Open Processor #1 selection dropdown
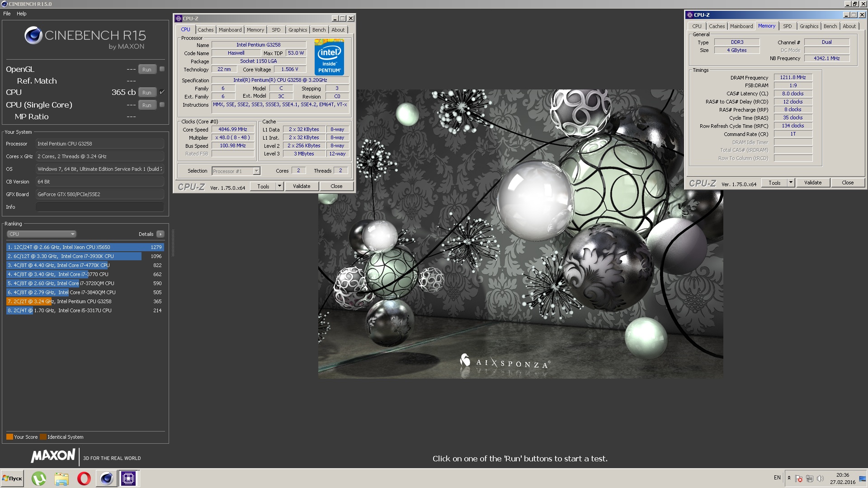 236,171
